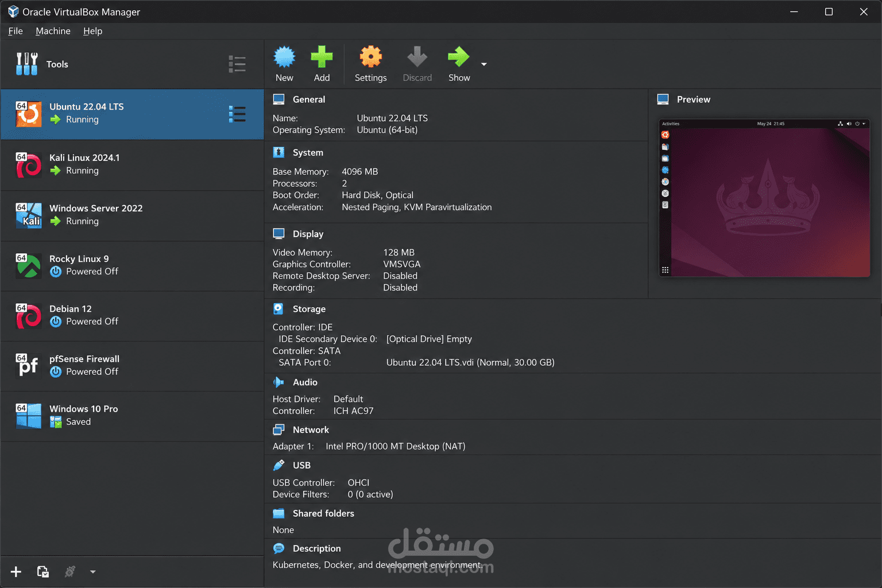Open the Help menu
882x588 pixels.
(x=92, y=31)
